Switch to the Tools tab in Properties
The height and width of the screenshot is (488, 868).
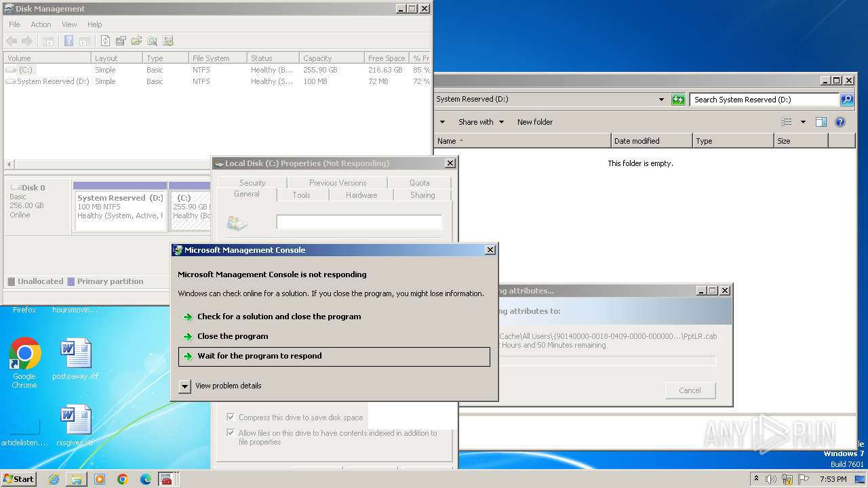[x=302, y=195]
